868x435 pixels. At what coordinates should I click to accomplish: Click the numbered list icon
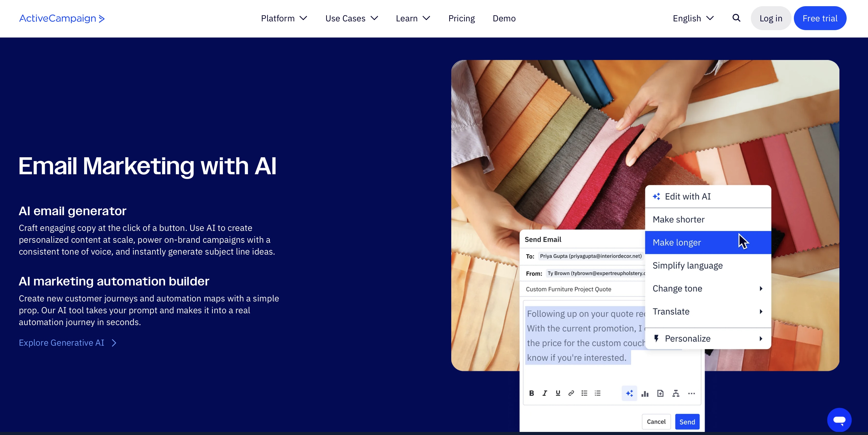[597, 393]
